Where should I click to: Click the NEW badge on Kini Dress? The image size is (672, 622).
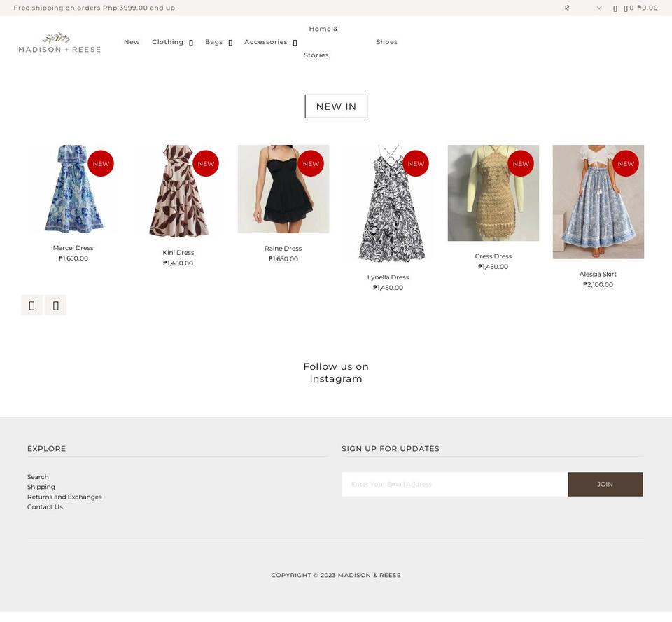(x=206, y=163)
